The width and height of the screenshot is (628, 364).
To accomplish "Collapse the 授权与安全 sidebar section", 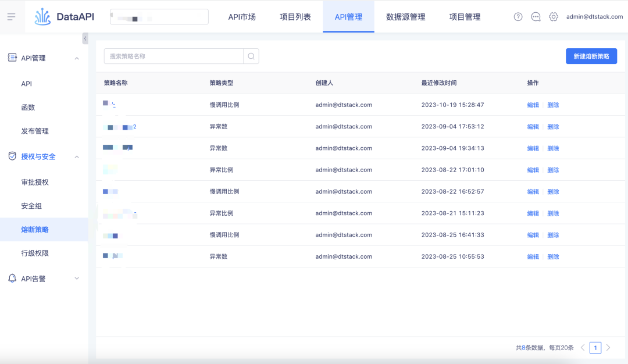I will pos(77,156).
